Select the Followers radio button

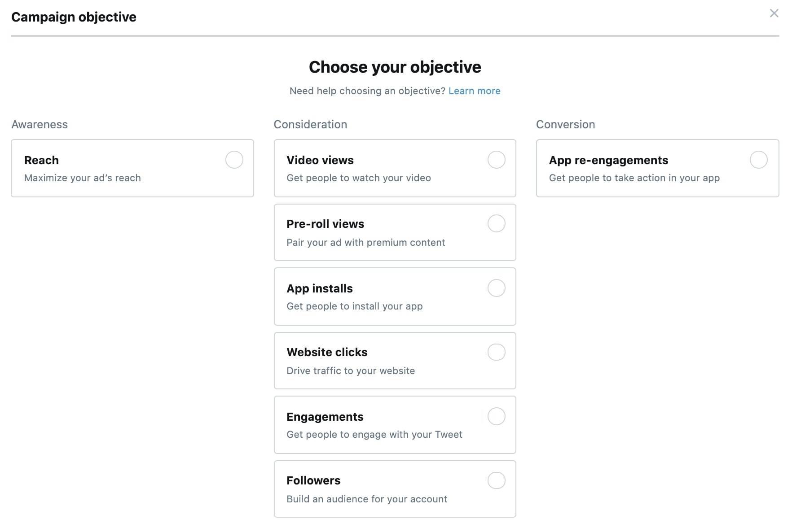point(496,480)
